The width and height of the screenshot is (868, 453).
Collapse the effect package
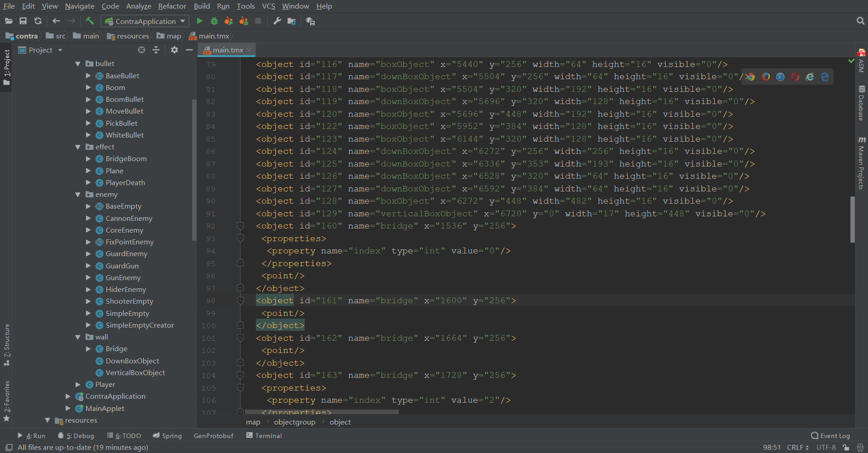(78, 147)
